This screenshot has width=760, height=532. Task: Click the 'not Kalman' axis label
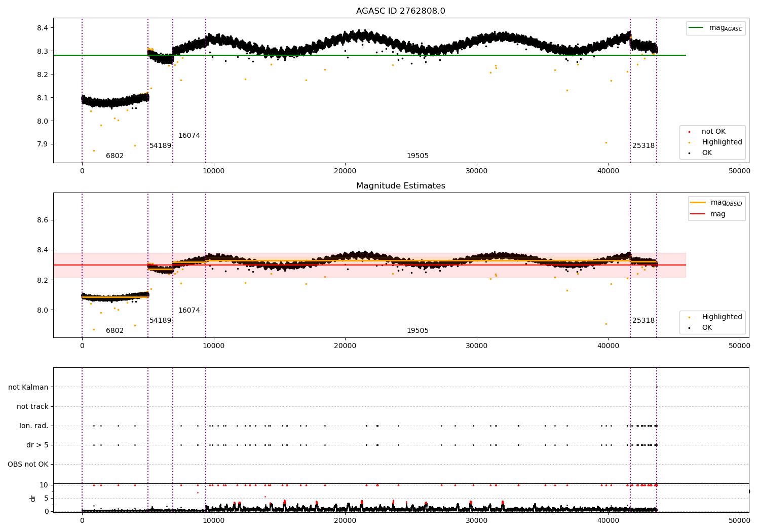[28, 388]
